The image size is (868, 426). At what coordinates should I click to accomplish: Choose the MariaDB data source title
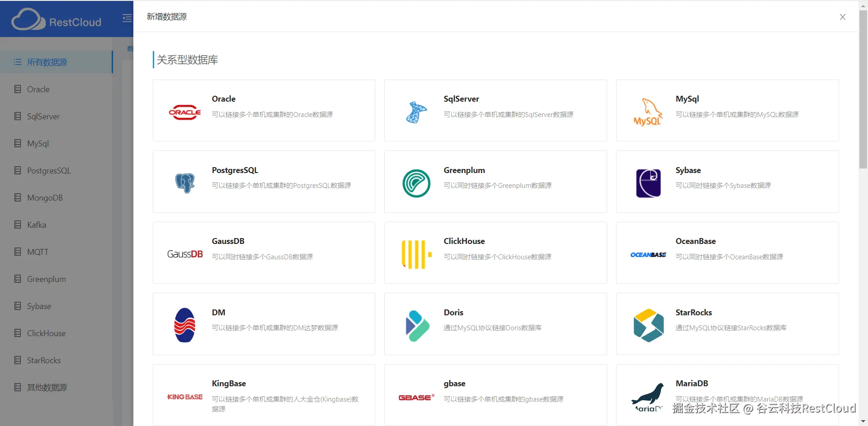pyautogui.click(x=692, y=384)
